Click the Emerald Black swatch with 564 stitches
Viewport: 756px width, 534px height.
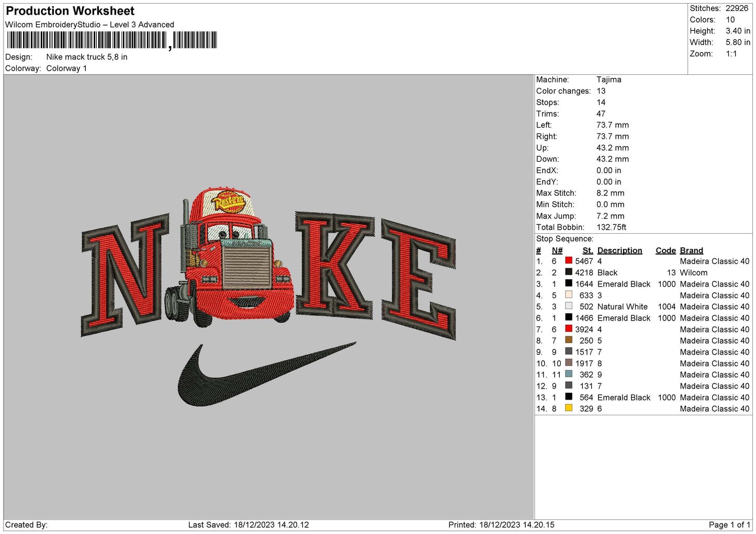[x=568, y=397]
